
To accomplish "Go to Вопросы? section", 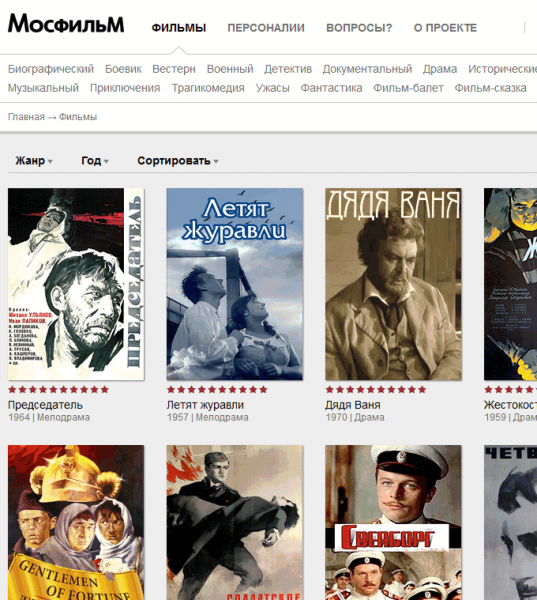I will pos(359,28).
